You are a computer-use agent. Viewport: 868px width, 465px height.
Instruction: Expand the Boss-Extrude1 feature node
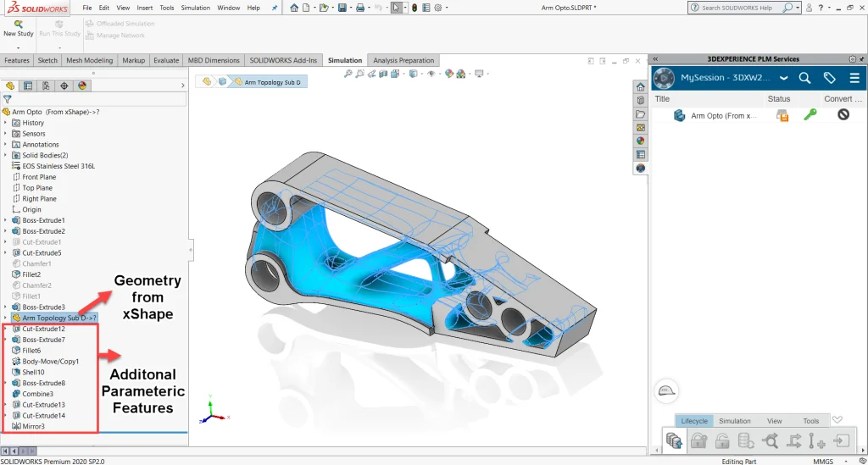pyautogui.click(x=6, y=220)
